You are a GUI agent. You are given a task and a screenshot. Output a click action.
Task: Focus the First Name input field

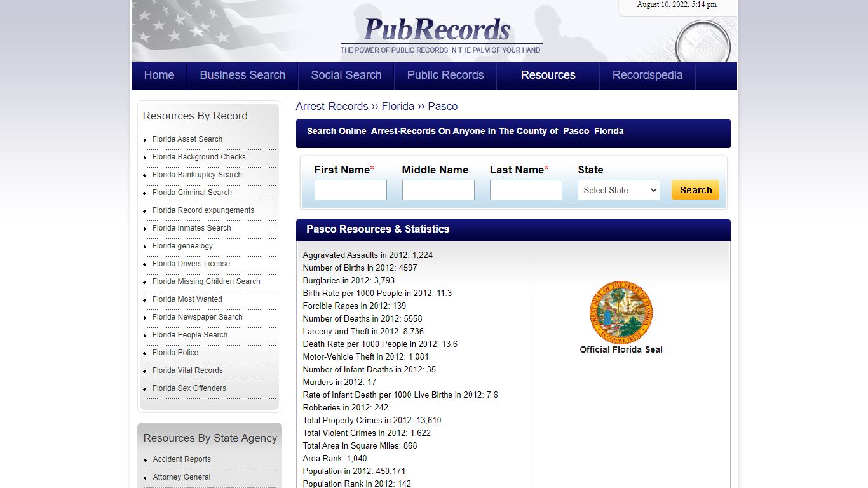click(x=351, y=190)
